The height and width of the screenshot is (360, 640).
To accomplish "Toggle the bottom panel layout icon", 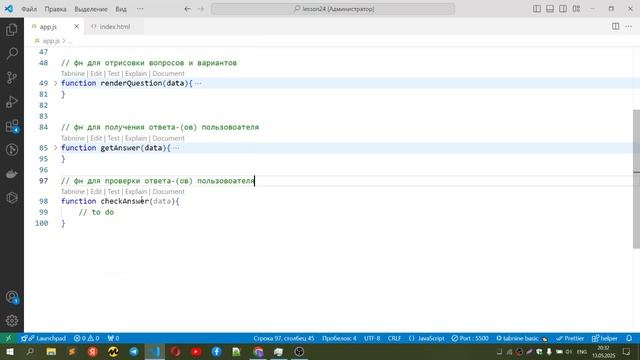I will [550, 9].
